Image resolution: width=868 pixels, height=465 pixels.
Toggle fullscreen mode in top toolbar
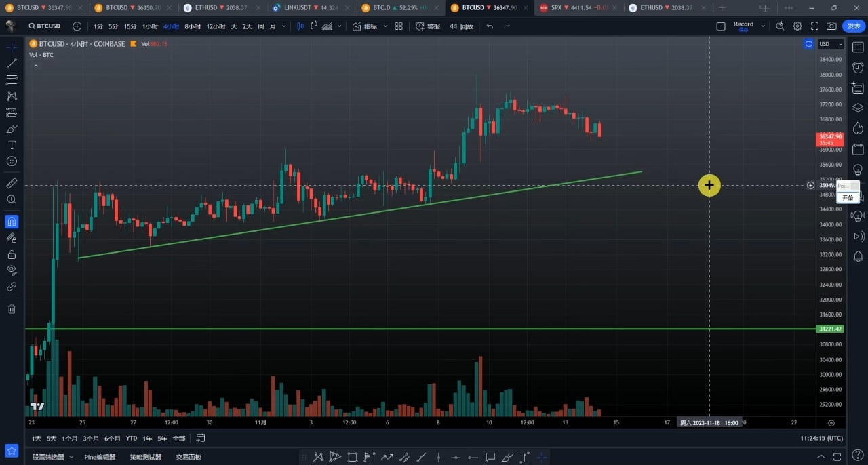(814, 26)
